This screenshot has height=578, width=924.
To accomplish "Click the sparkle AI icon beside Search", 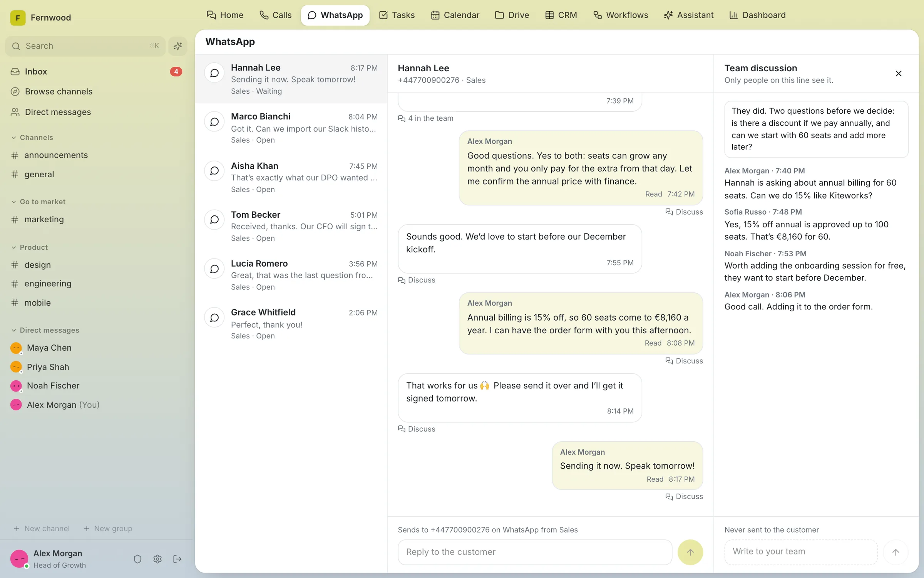I will point(177,46).
